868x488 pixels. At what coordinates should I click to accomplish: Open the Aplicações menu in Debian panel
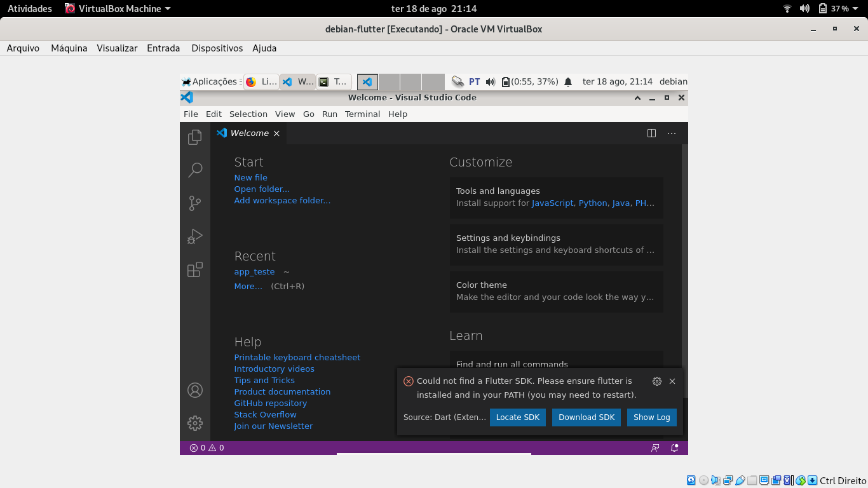coord(209,82)
